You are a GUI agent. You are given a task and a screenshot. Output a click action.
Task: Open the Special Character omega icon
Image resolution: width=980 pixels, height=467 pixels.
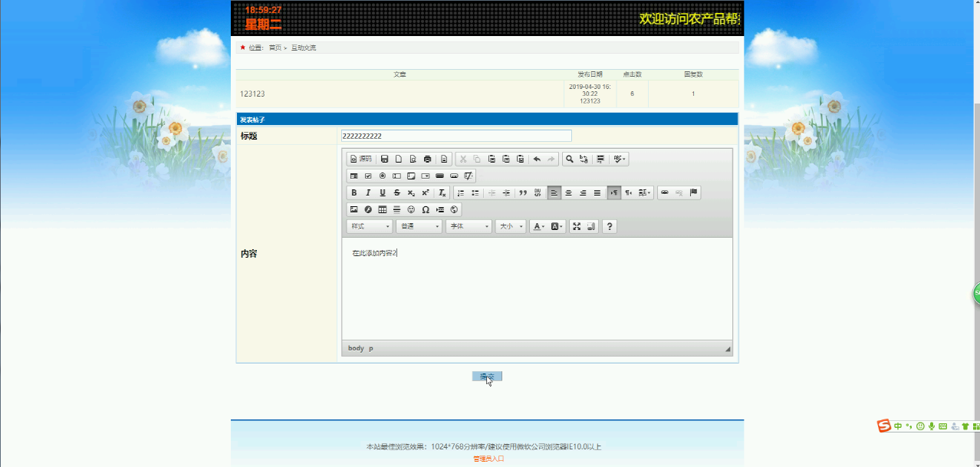426,209
